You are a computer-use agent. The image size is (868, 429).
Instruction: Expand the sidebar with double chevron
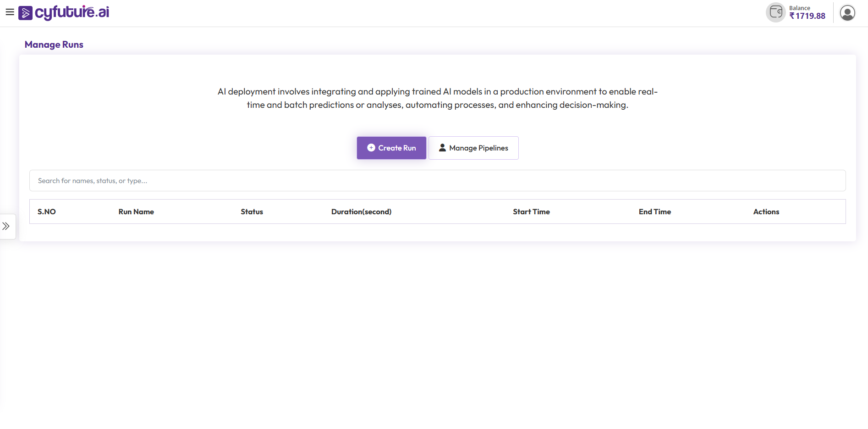(6, 226)
